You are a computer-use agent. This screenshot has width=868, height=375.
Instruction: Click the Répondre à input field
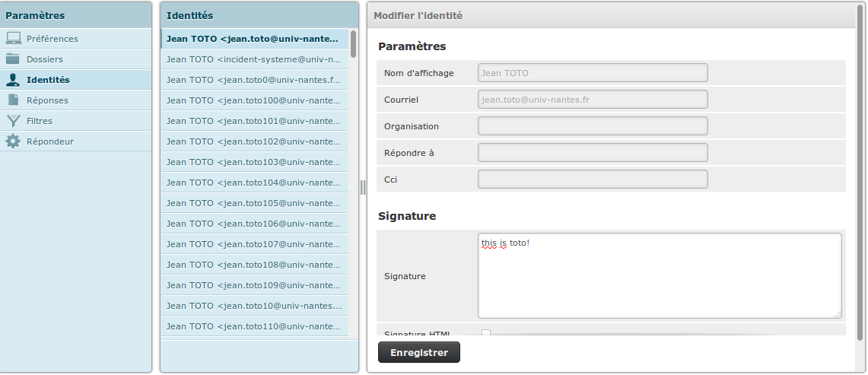coord(593,152)
